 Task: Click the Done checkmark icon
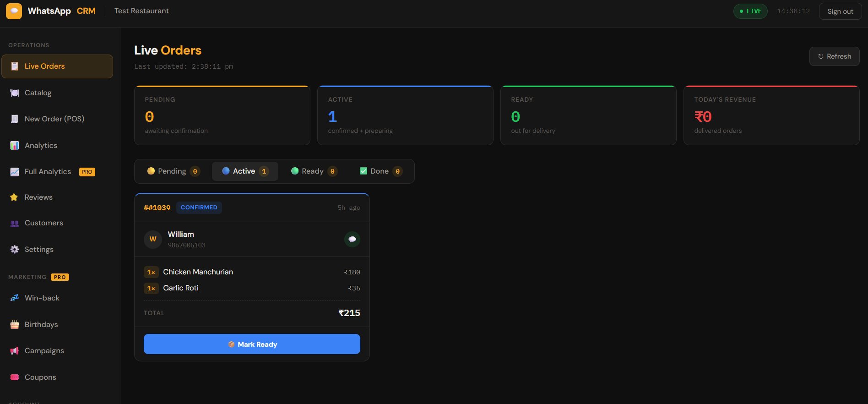point(363,171)
